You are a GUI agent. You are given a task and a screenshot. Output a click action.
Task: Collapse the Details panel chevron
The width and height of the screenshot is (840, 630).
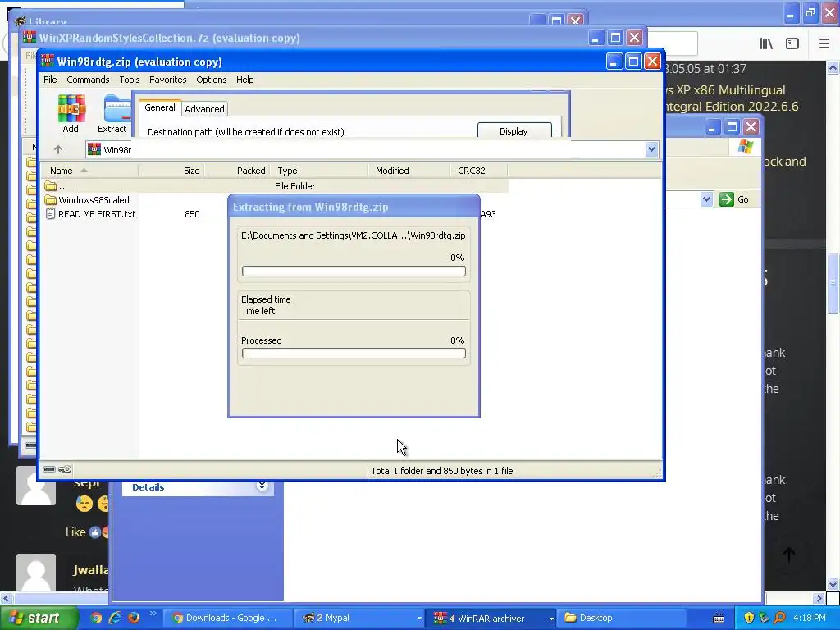coord(262,486)
